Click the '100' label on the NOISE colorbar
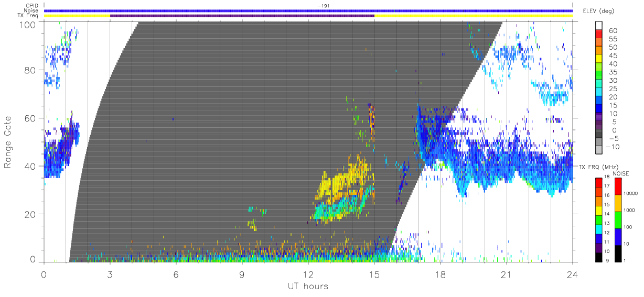This screenshot has height=297, width=644. [628, 228]
